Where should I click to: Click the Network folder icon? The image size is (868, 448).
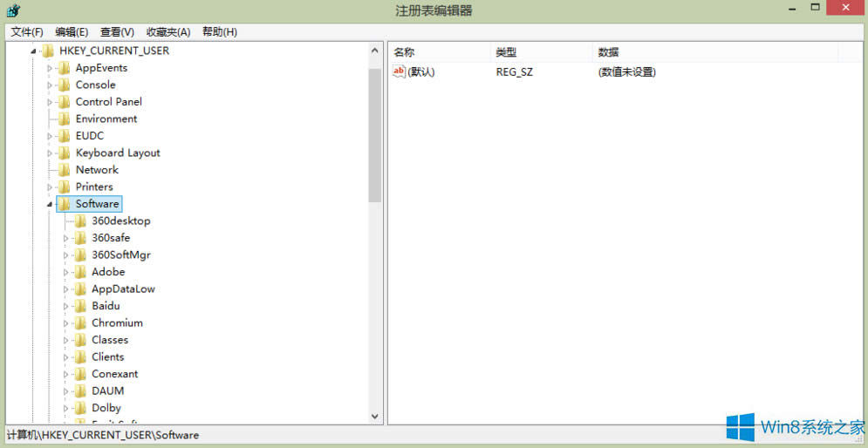tap(65, 170)
